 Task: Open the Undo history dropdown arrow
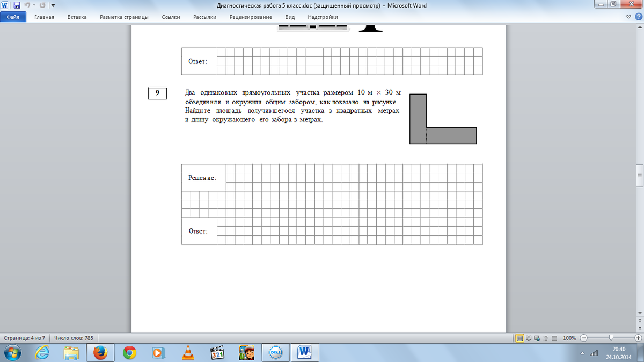click(x=33, y=5)
